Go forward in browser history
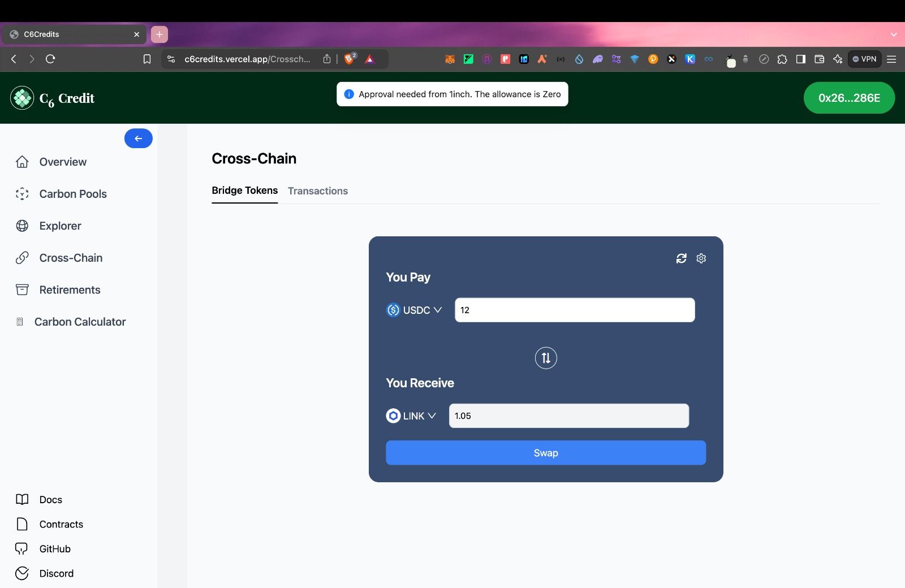 point(32,59)
